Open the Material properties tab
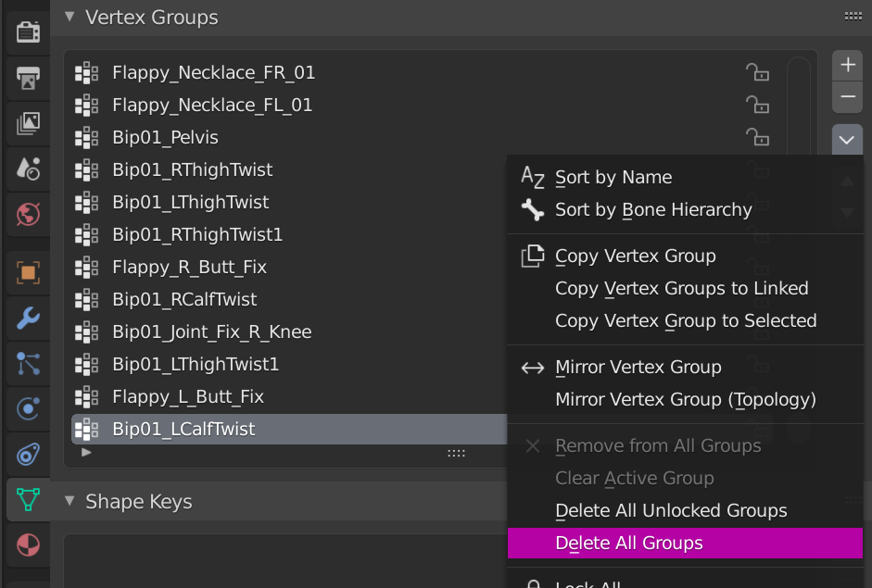Screen dimensions: 872x588 pos(28,545)
